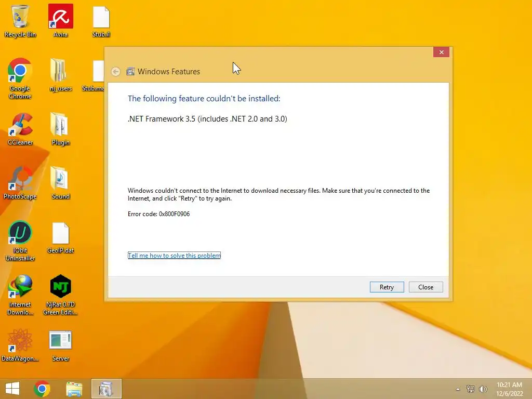Select the Server file icon
This screenshot has width=532, height=399.
tap(60, 345)
